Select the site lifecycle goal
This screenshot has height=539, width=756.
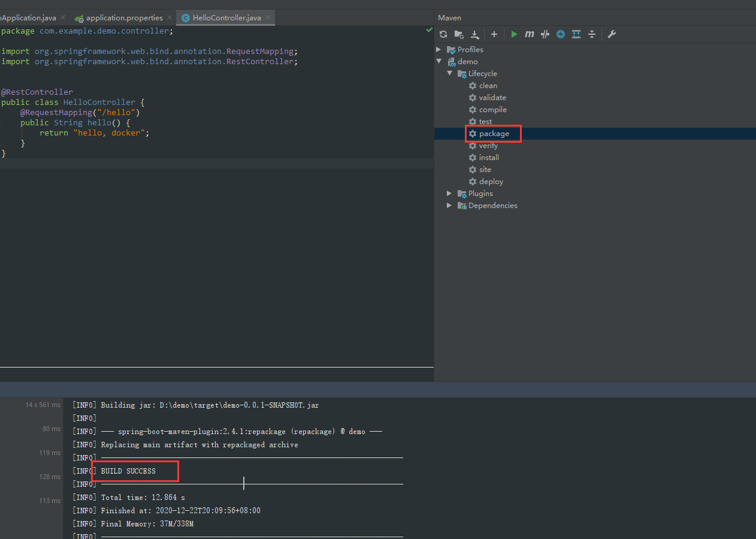485,169
